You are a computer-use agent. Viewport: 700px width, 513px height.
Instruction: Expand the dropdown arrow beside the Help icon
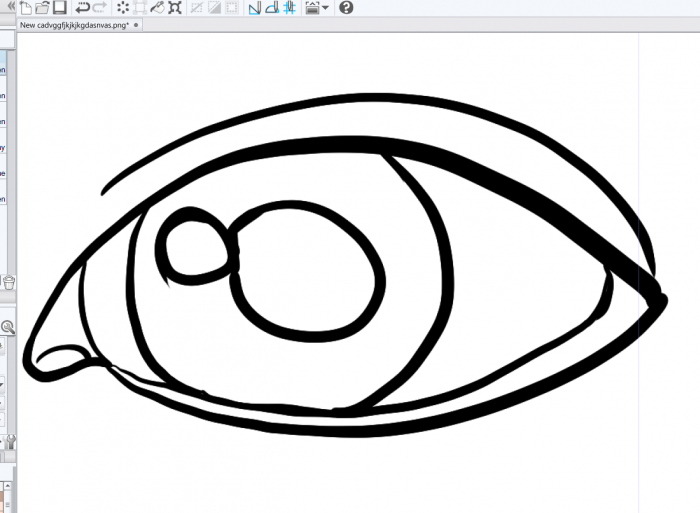pos(326,9)
